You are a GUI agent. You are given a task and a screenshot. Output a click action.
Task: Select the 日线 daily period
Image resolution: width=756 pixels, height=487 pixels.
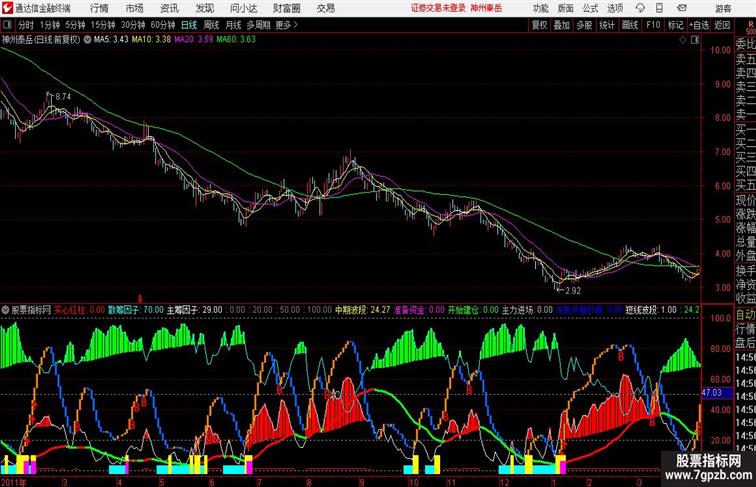189,25
